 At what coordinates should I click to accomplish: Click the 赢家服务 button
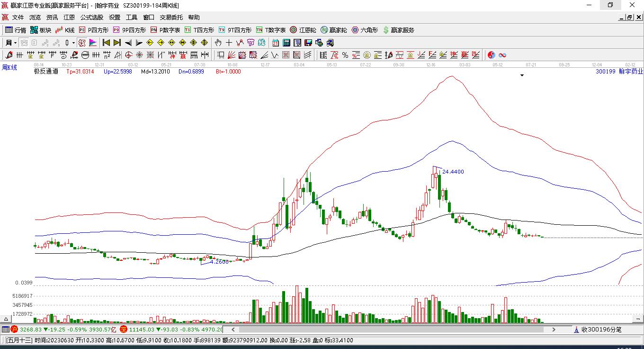click(x=400, y=30)
